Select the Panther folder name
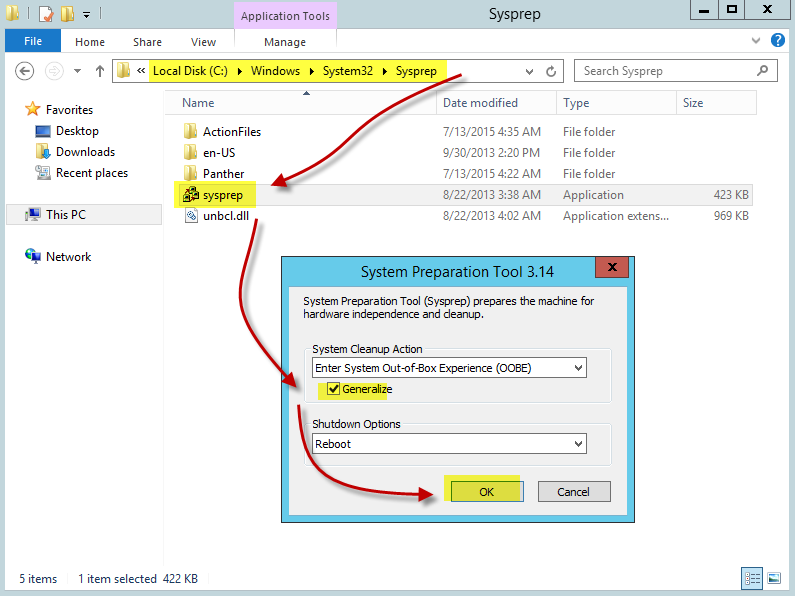The image size is (795, 596). [x=224, y=174]
